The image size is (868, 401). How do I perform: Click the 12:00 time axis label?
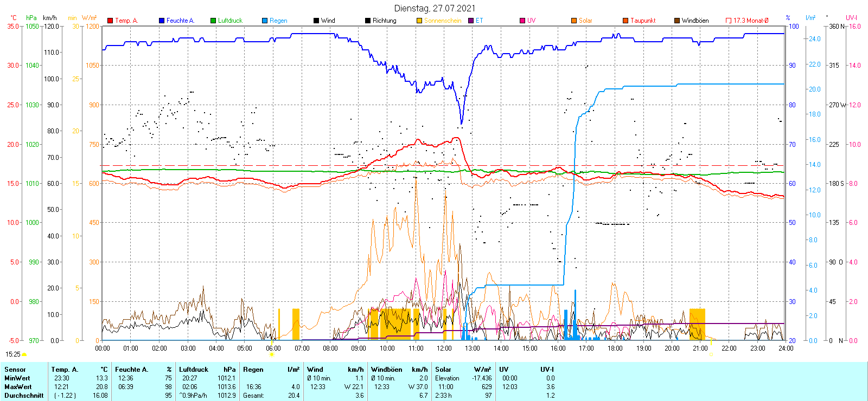point(444,348)
